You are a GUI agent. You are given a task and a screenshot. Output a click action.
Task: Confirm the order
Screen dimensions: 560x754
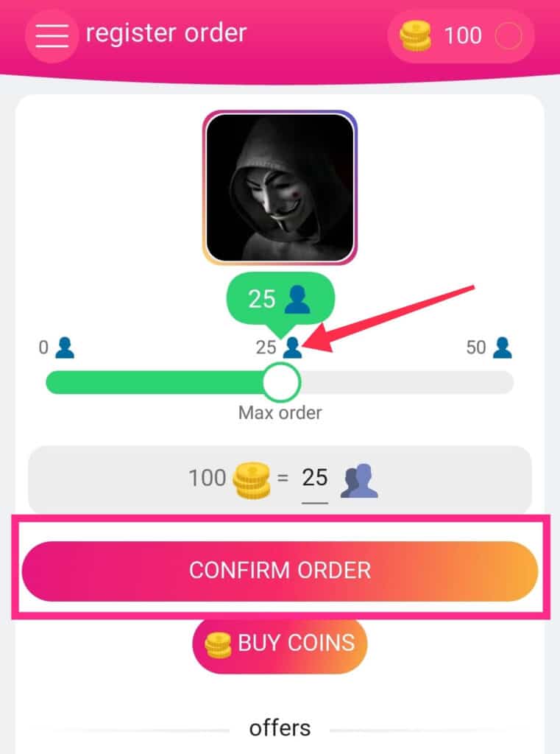tap(280, 571)
